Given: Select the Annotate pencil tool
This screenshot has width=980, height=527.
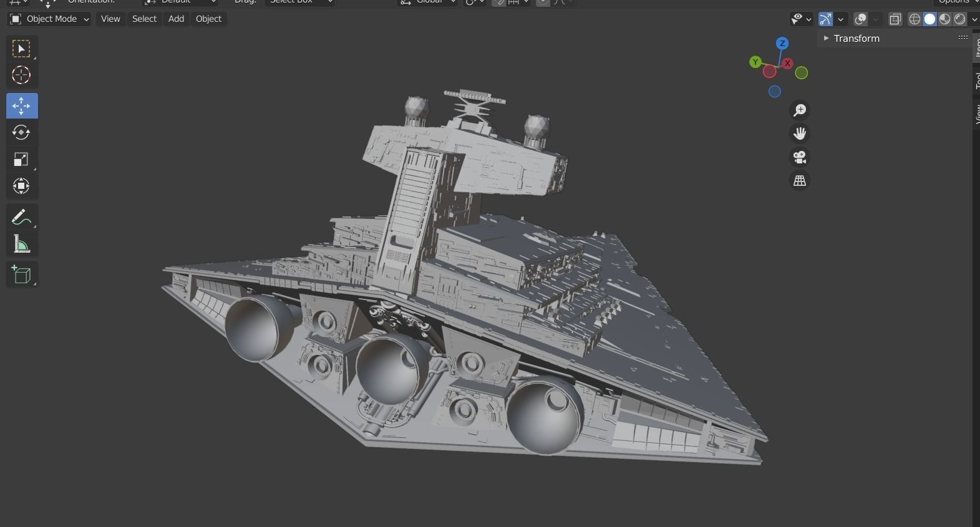Looking at the screenshot, I should tap(21, 217).
